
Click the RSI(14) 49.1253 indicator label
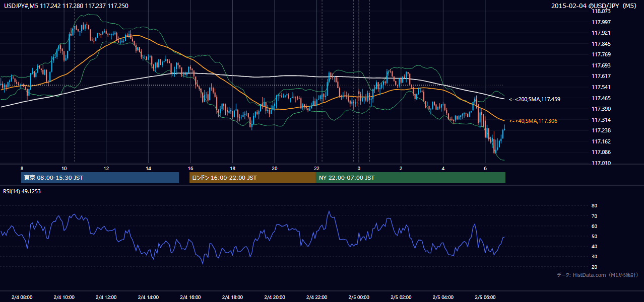(x=22, y=191)
